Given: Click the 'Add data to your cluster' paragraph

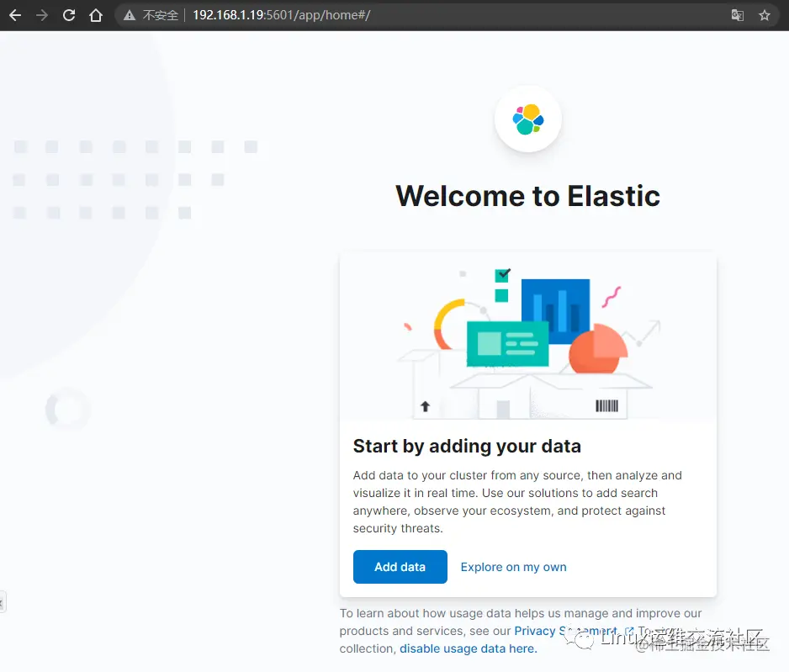Looking at the screenshot, I should pyautogui.click(x=517, y=502).
